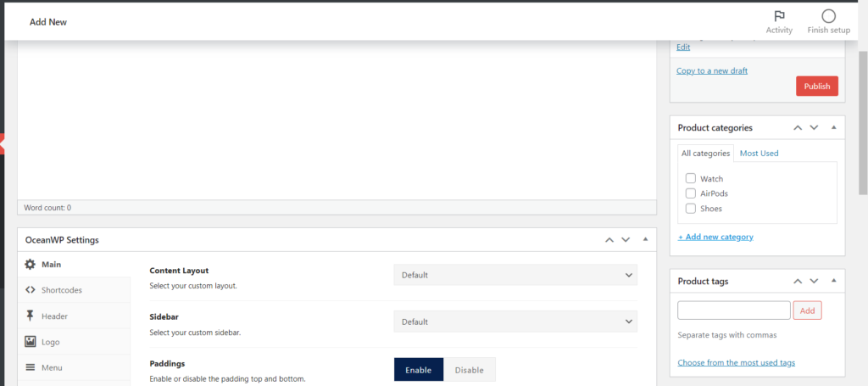
Task: Check the Shoes category checkbox
Action: (691, 208)
